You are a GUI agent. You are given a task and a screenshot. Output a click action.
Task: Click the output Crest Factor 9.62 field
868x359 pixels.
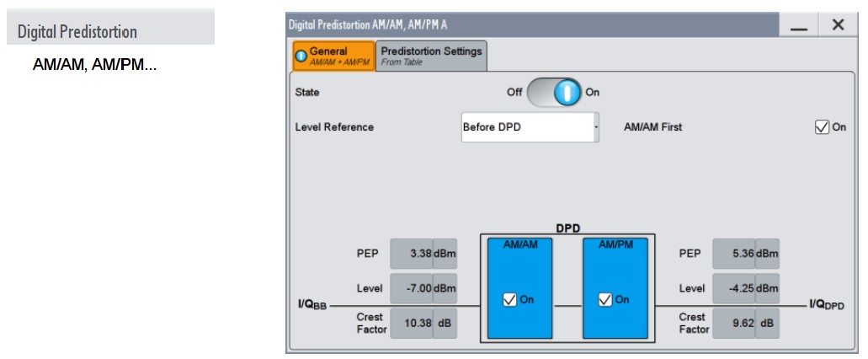pos(733,324)
